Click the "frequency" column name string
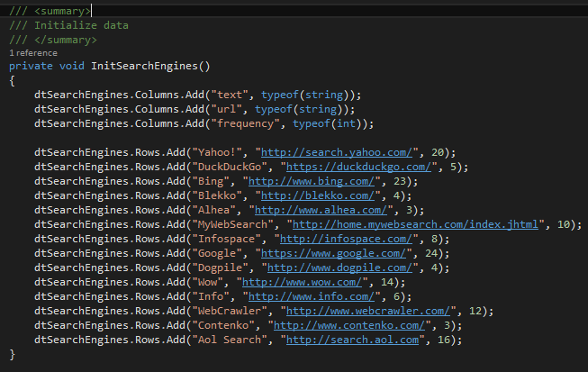 245,123
